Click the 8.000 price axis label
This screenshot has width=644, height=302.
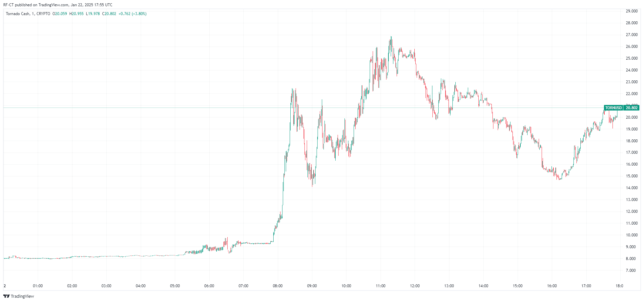(x=632, y=259)
